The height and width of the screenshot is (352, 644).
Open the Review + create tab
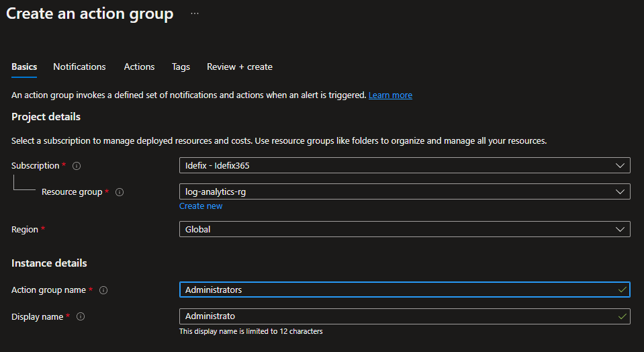240,67
